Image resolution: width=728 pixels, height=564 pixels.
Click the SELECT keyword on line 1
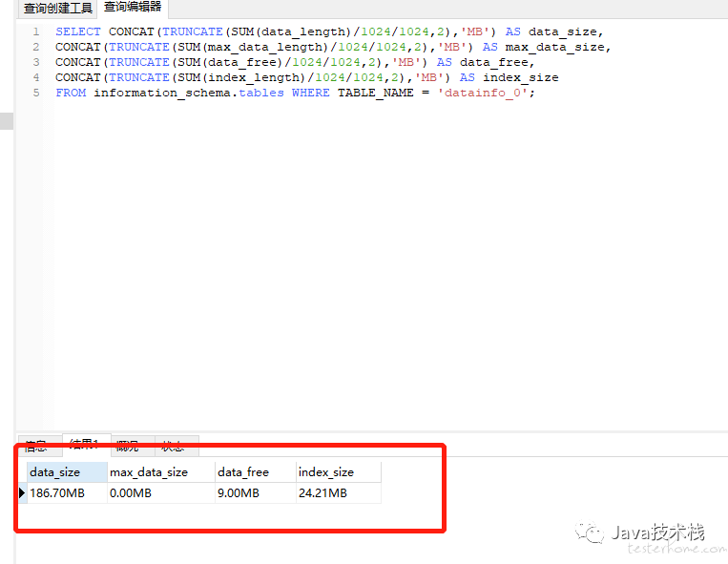pyautogui.click(x=78, y=31)
